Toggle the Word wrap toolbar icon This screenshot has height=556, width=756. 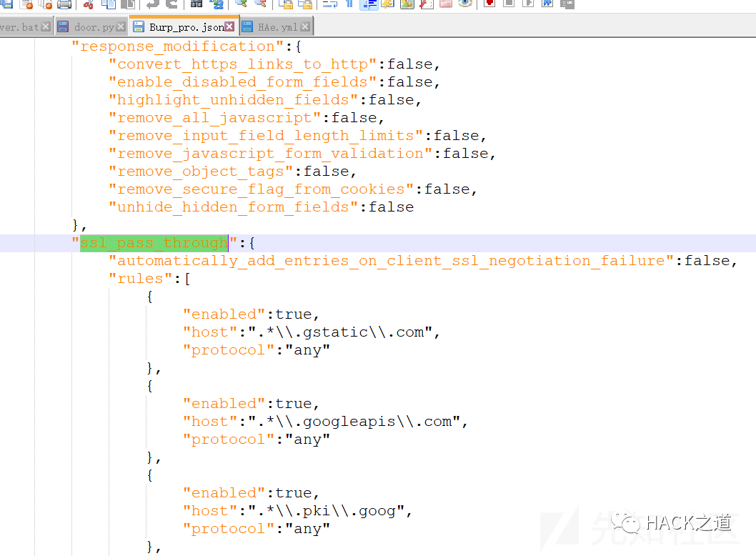tap(330, 4)
